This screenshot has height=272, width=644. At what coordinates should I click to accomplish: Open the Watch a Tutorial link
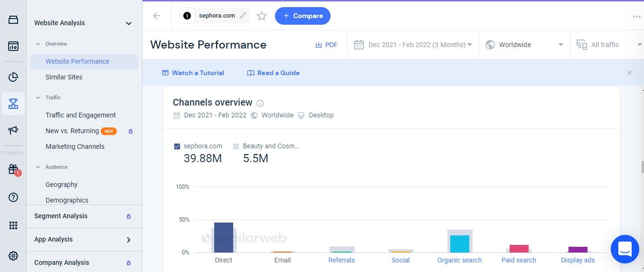pos(193,73)
